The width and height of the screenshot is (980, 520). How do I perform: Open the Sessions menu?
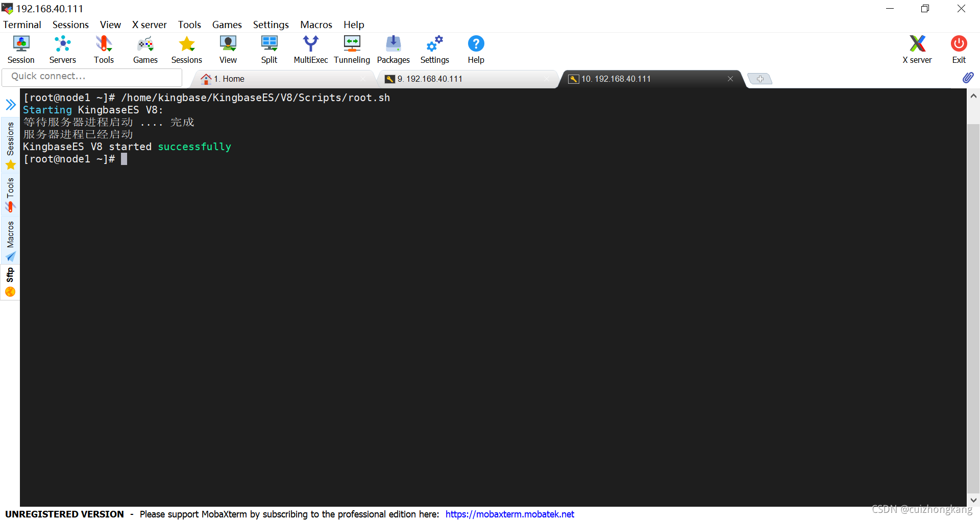70,25
